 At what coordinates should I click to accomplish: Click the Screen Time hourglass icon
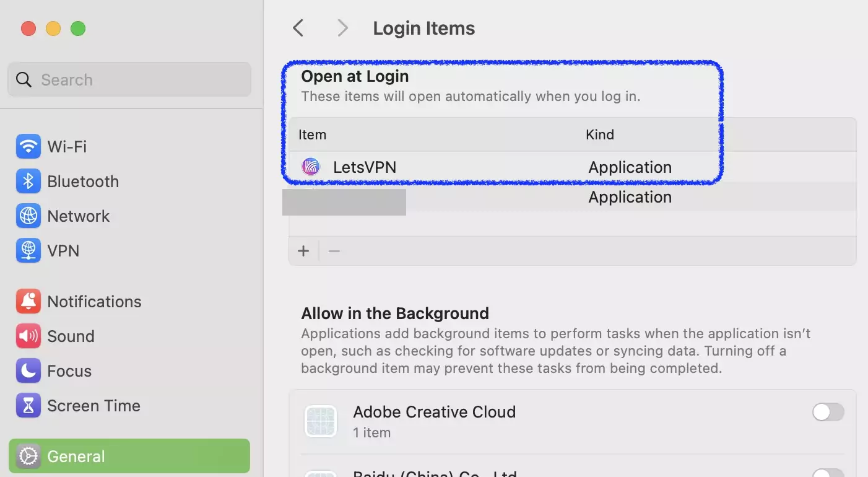click(28, 406)
